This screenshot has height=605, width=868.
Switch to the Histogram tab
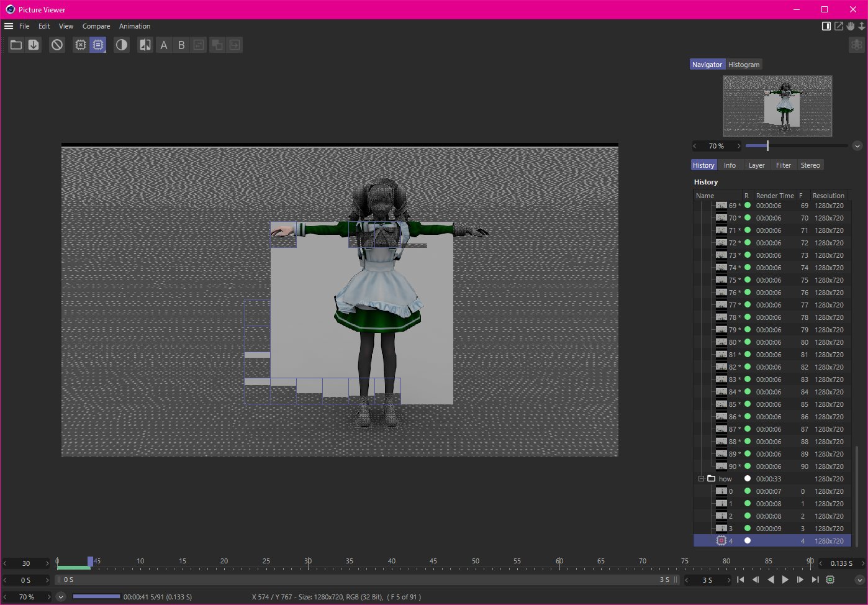point(744,65)
